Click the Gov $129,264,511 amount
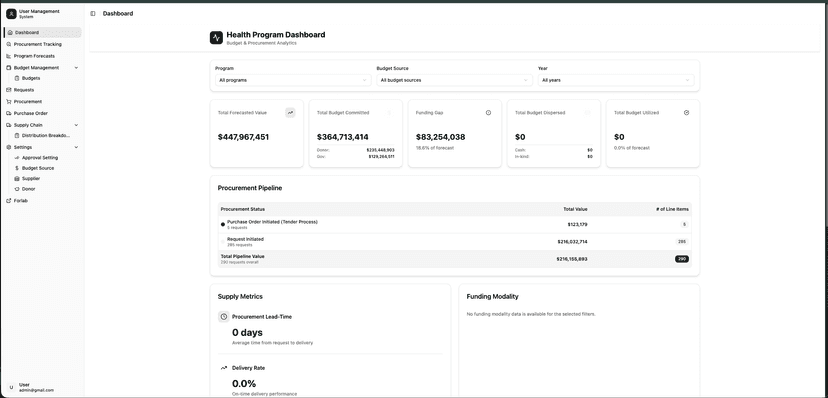This screenshot has height=398, width=828. tap(381, 157)
